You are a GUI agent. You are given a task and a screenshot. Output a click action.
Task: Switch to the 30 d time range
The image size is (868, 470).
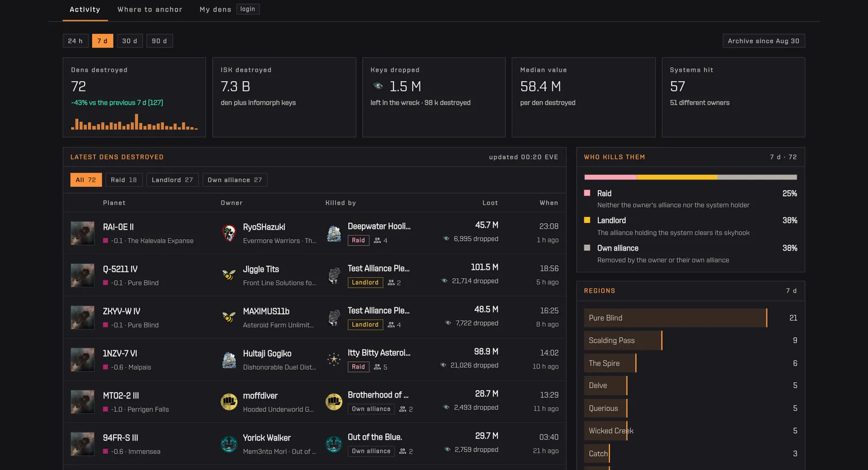130,41
